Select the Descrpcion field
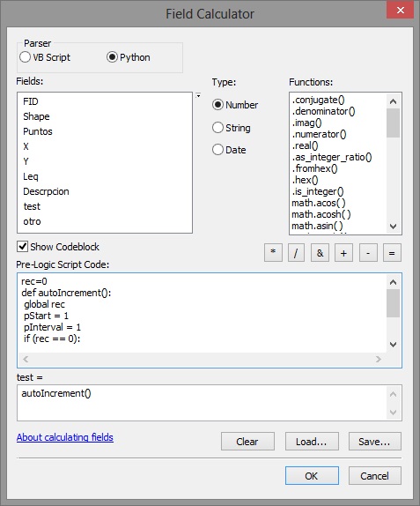Image resolution: width=420 pixels, height=506 pixels. click(46, 191)
